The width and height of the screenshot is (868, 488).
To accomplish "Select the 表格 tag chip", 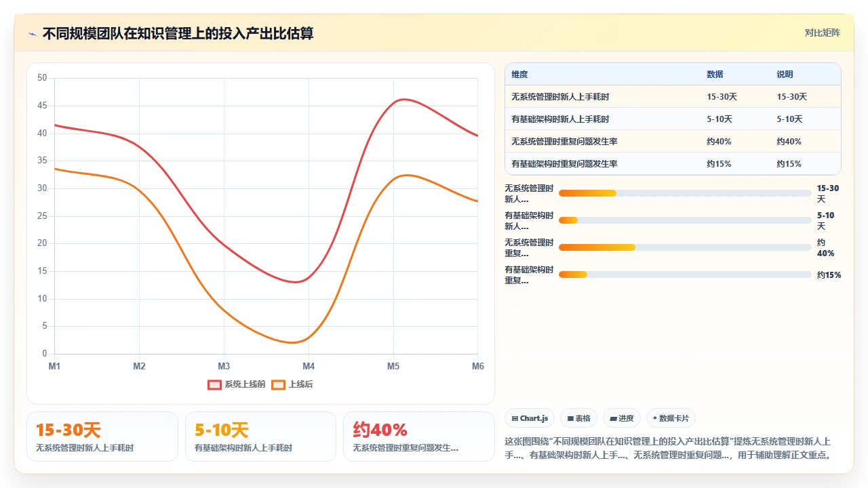I will click(x=578, y=418).
